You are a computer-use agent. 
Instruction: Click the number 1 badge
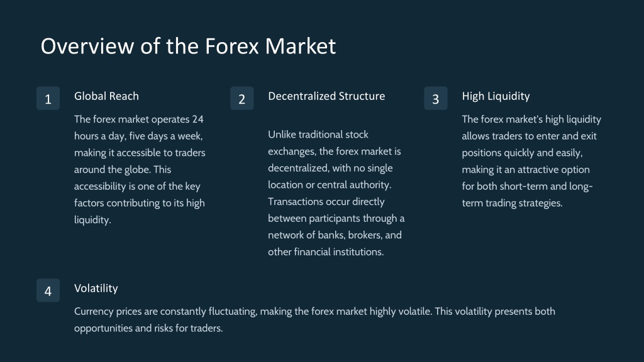coord(48,98)
